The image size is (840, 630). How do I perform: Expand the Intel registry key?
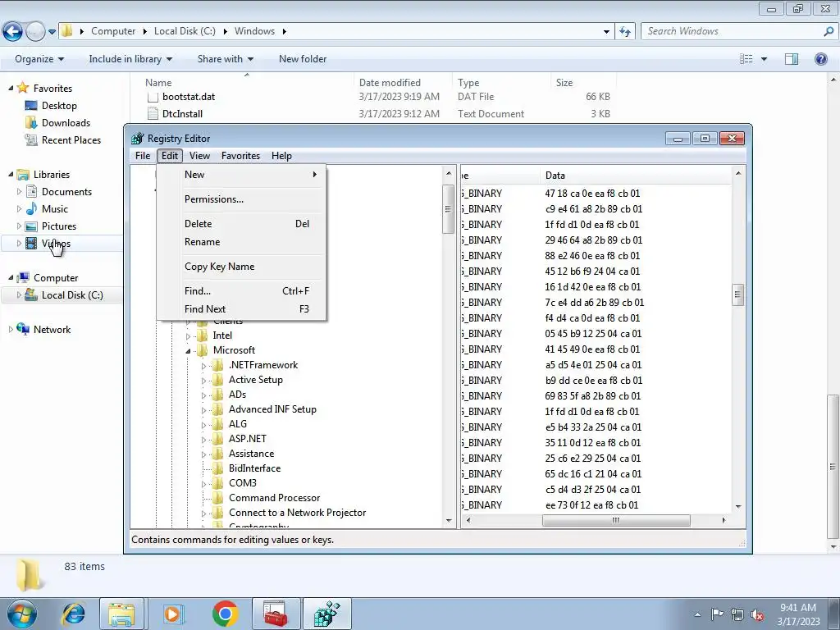188,336
